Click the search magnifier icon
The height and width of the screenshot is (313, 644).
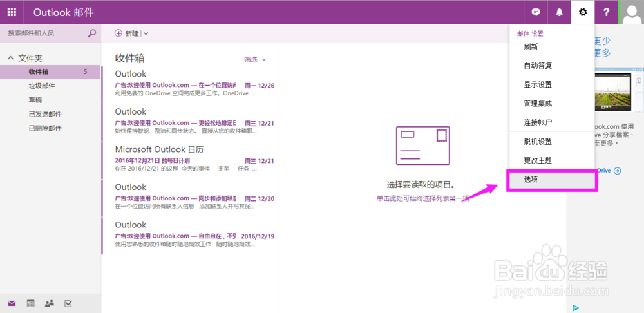point(92,33)
